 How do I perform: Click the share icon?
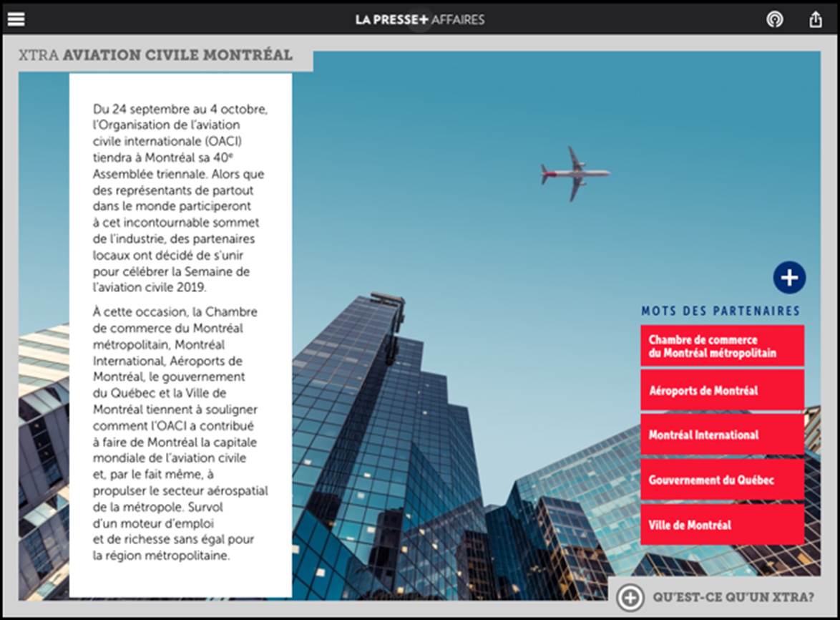(x=816, y=19)
